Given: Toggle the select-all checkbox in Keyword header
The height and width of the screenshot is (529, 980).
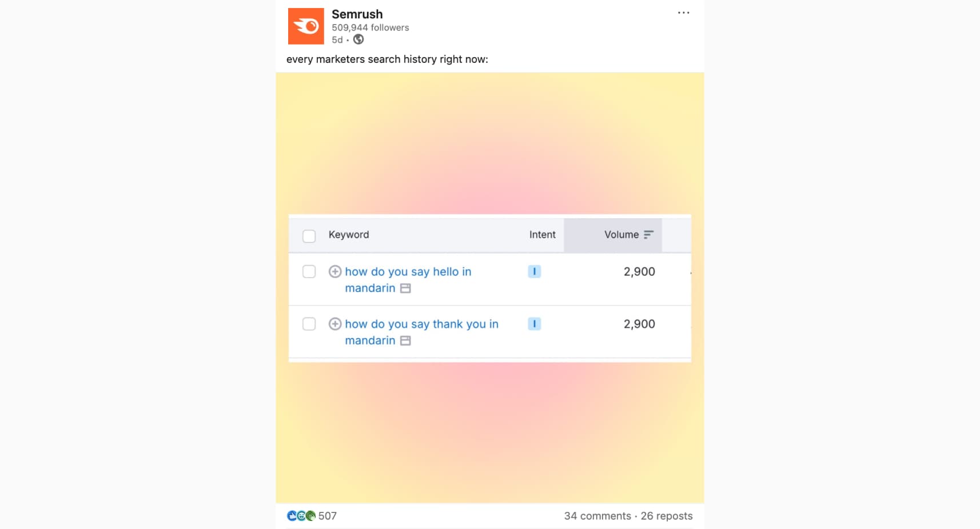Looking at the screenshot, I should click(309, 236).
